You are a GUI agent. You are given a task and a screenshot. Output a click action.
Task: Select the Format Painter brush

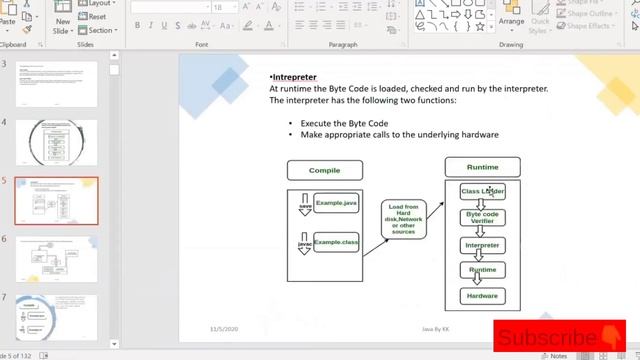(27, 30)
